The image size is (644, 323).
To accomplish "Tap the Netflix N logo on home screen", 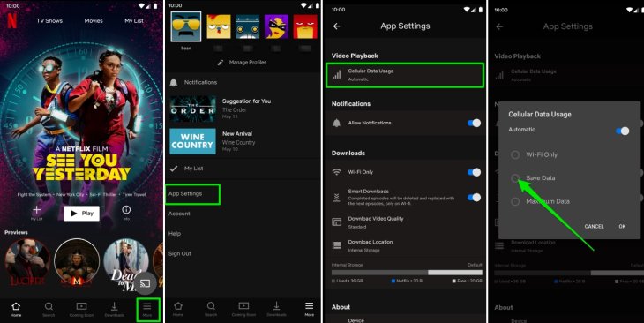I will coord(12,20).
